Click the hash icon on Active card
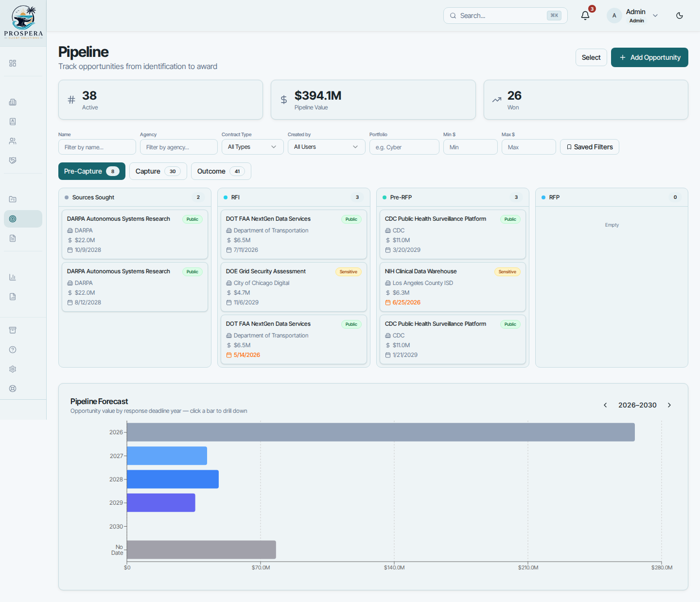The width and height of the screenshot is (700, 602). click(x=71, y=100)
